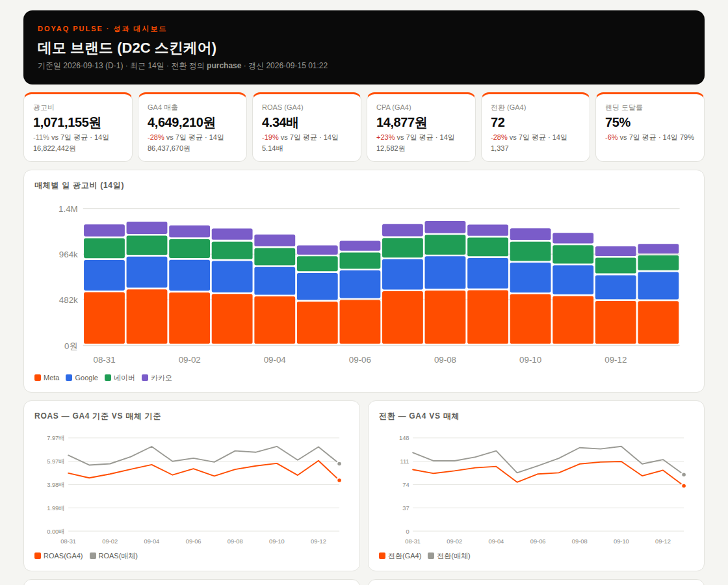The height and width of the screenshot is (585, 728).
Task: Toggle the ROAS(매체) legend swatch
Action: tap(93, 556)
